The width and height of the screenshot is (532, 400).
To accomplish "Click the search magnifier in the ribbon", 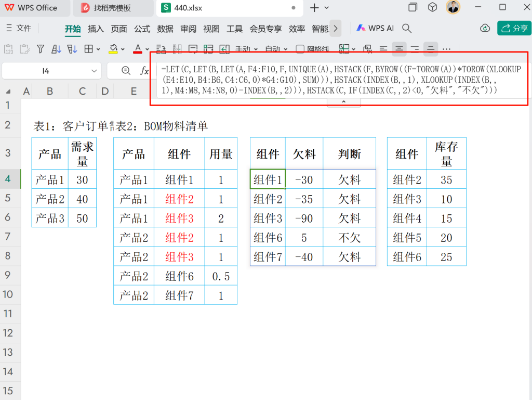I will tap(407, 29).
